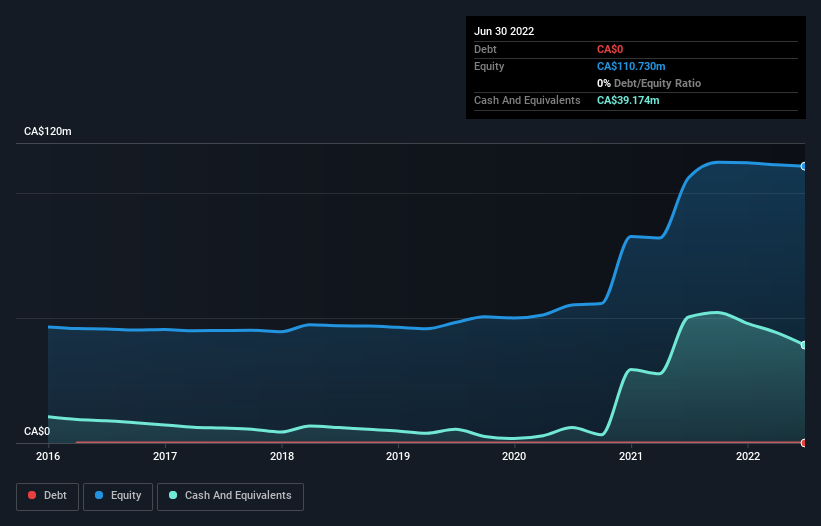The height and width of the screenshot is (526, 821).
Task: Click the 2016 axis label
Action: click(x=48, y=456)
